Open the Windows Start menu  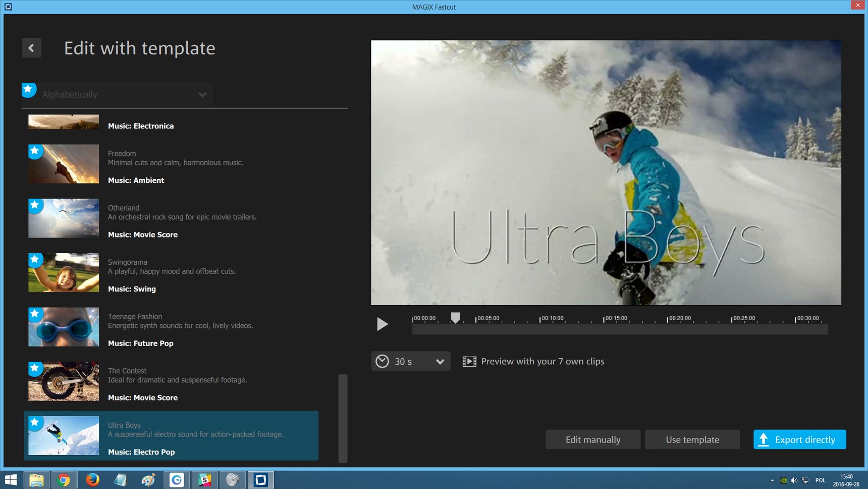[x=11, y=480]
